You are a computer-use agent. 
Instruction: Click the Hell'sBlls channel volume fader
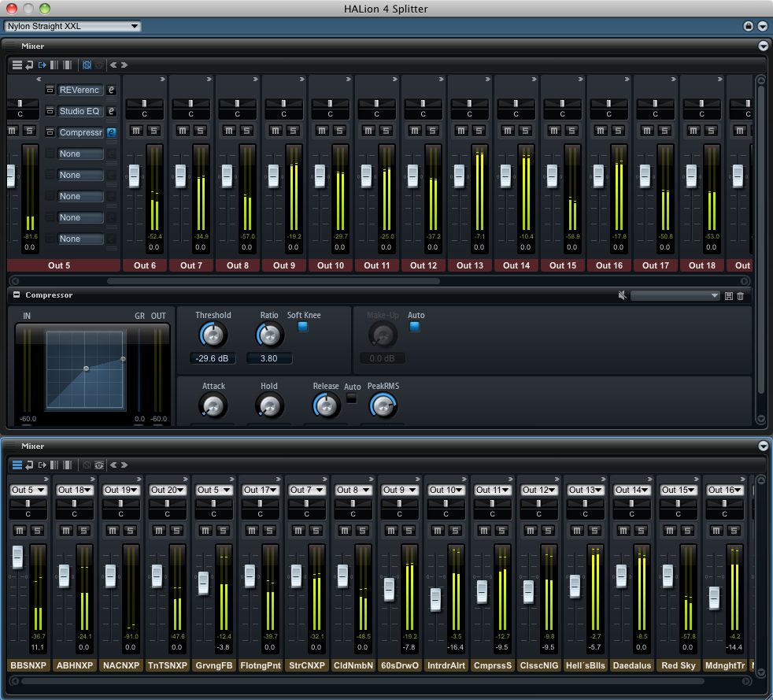click(x=575, y=586)
